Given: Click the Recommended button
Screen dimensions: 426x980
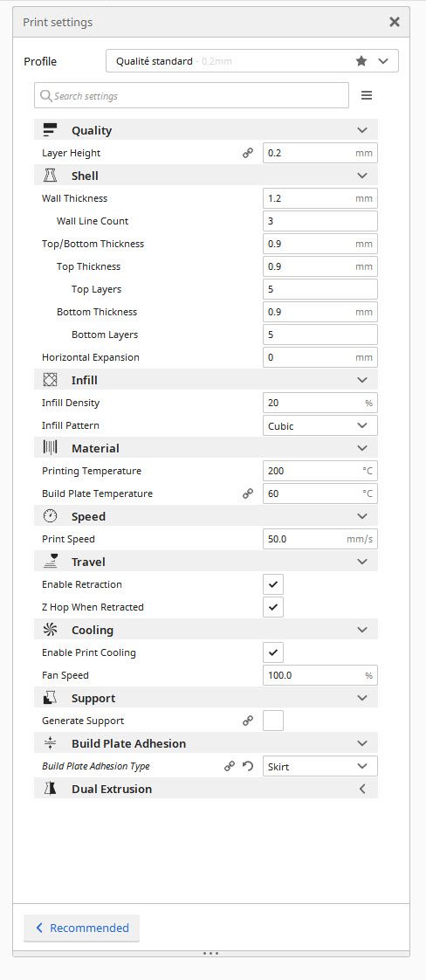Looking at the screenshot, I should tap(82, 928).
